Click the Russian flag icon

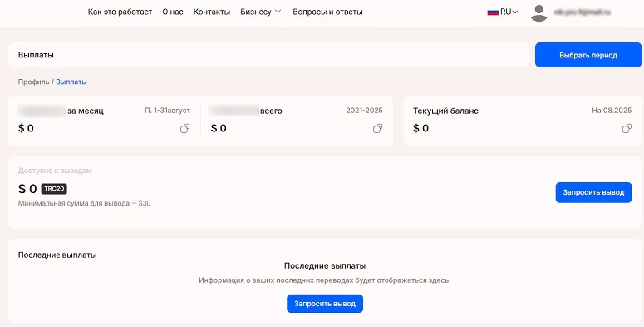pos(493,12)
